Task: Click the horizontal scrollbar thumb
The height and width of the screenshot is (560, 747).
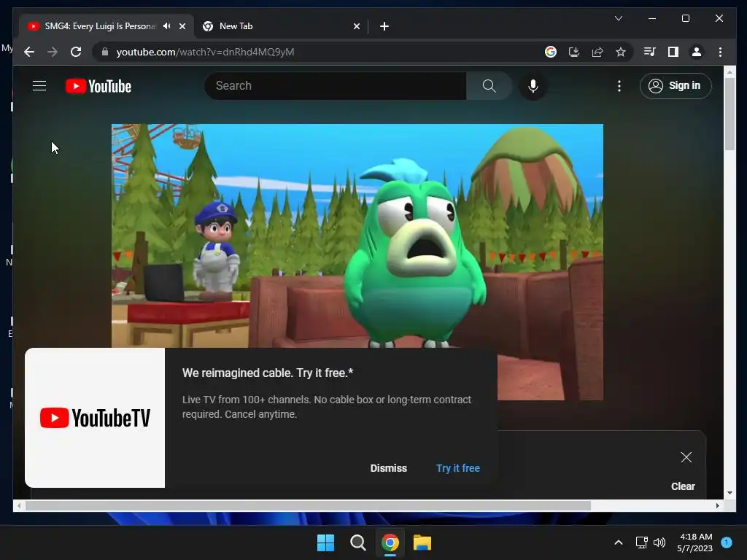Action: (x=309, y=506)
